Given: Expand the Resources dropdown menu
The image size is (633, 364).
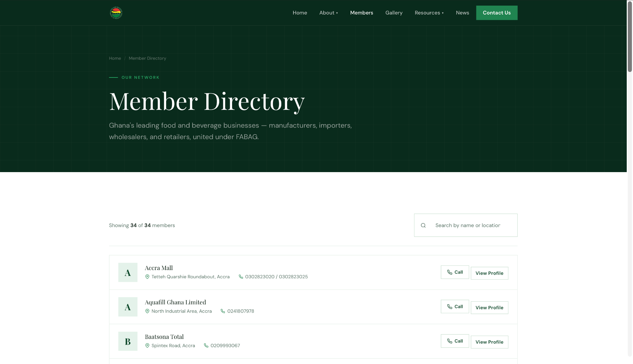Looking at the screenshot, I should (429, 13).
